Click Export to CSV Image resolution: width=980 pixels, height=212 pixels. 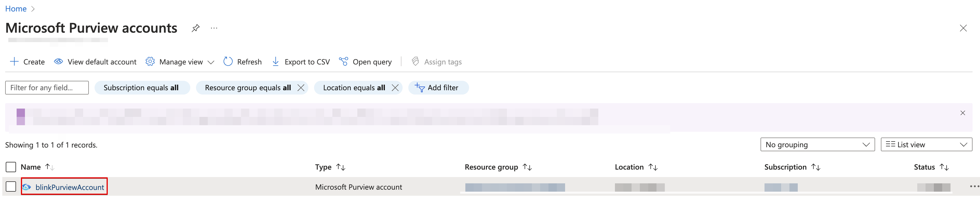[301, 62]
